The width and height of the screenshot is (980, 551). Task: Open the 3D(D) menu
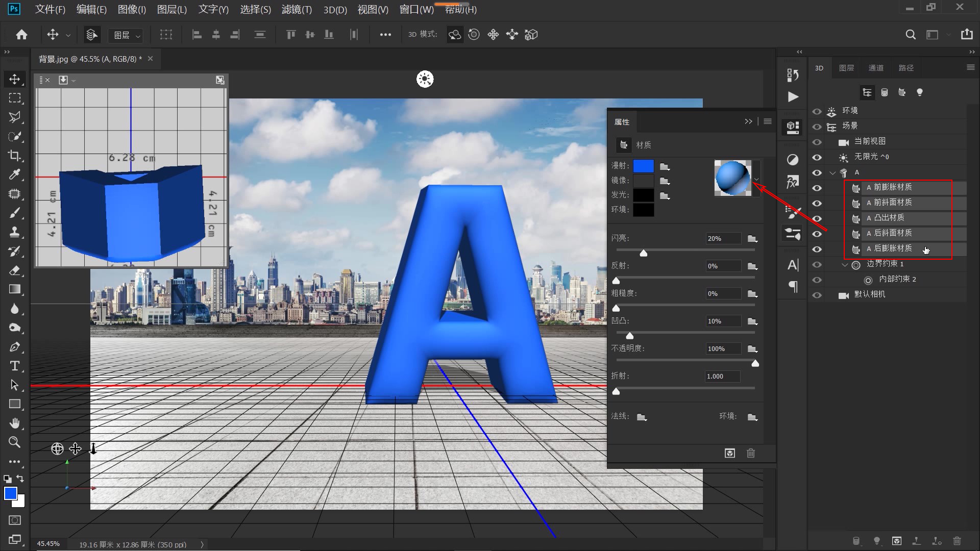[335, 9]
